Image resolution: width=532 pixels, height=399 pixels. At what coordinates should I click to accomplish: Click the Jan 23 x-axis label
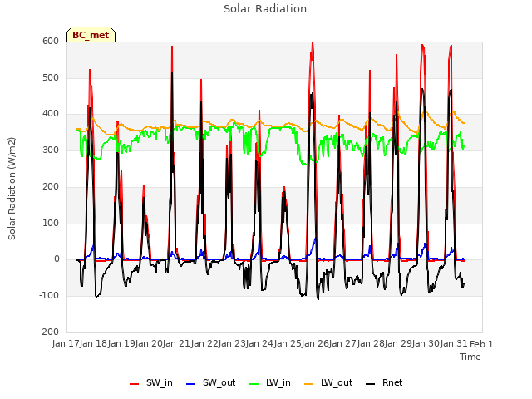pos(232,344)
